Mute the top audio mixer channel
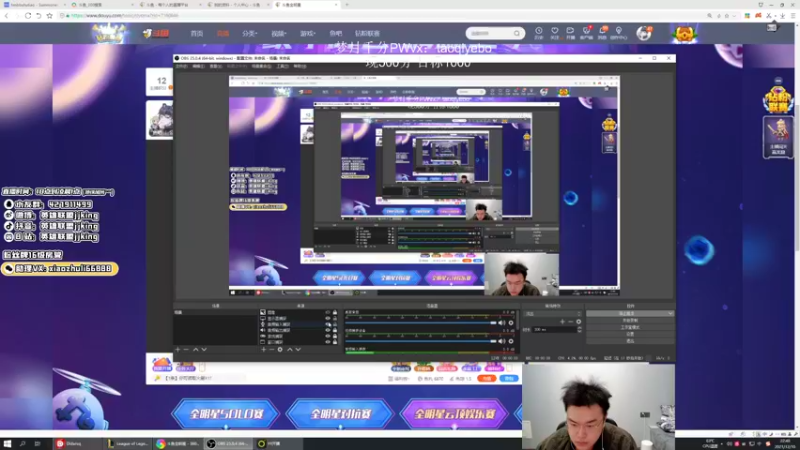Viewport: 800px width, 450px height. pos(502,323)
